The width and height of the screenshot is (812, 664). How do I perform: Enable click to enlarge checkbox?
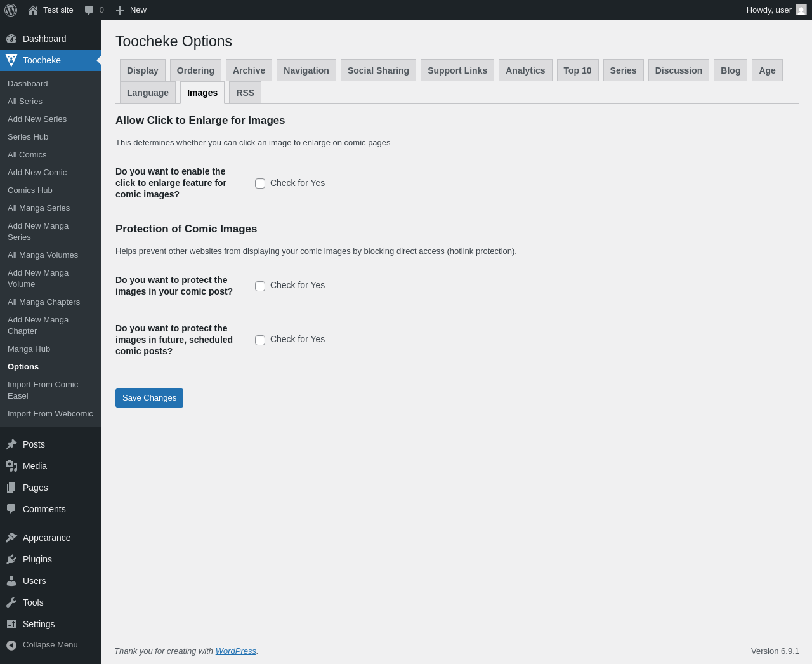[x=260, y=183]
